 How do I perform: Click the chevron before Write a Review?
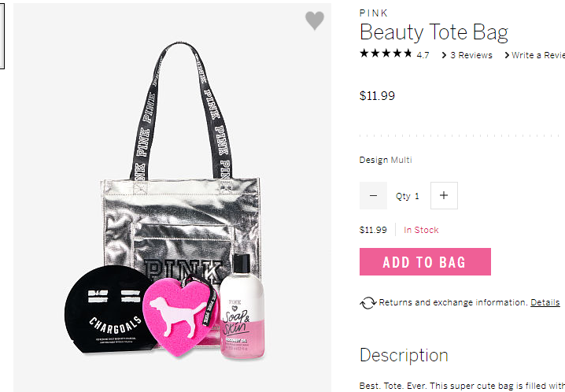(507, 55)
